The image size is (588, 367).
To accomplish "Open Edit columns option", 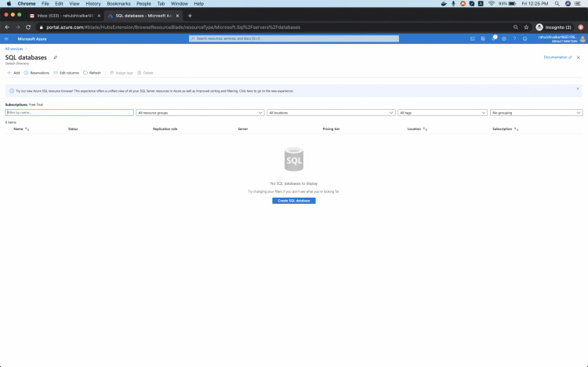I will coord(67,73).
